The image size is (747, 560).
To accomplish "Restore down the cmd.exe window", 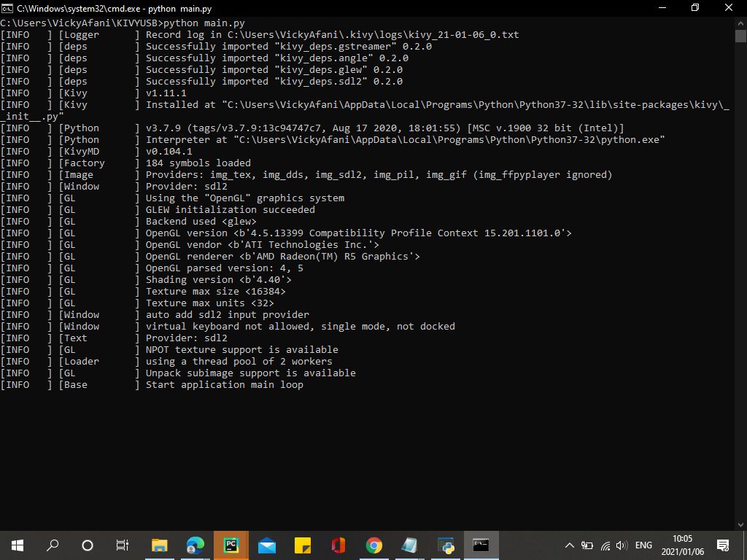I will tap(695, 7).
